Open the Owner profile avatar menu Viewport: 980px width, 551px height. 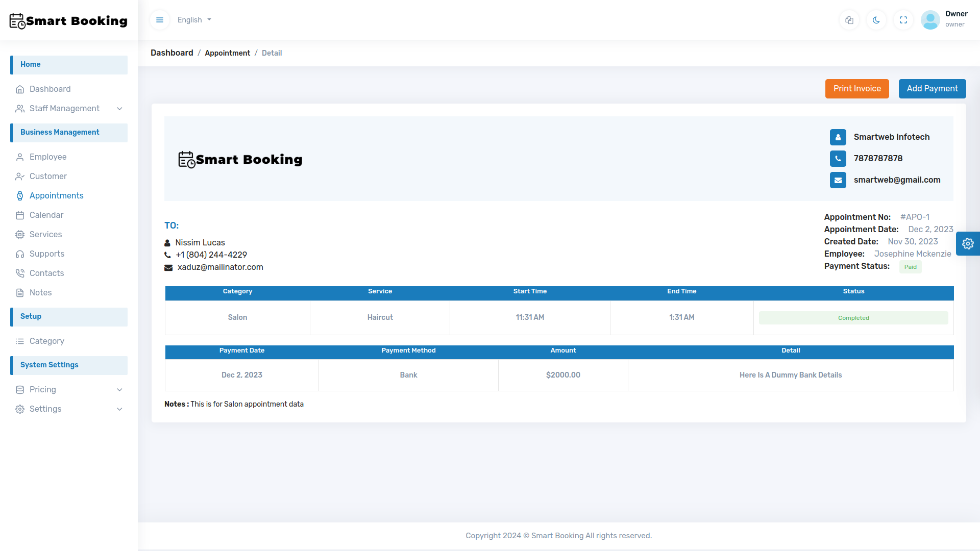[930, 20]
